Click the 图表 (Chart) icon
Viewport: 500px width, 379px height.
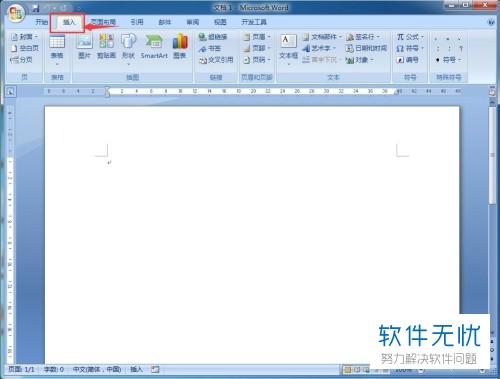click(180, 47)
